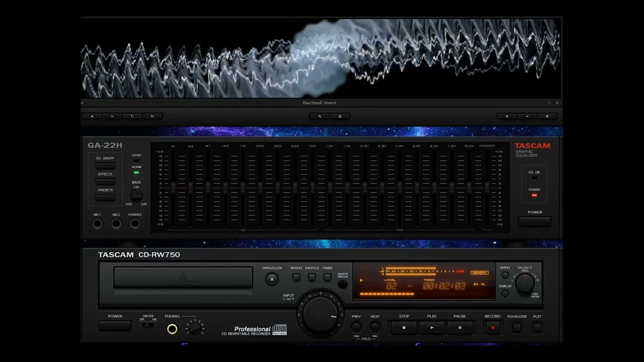Click the Display button near the balance knob
The width and height of the screenshot is (644, 362).
coord(505,294)
